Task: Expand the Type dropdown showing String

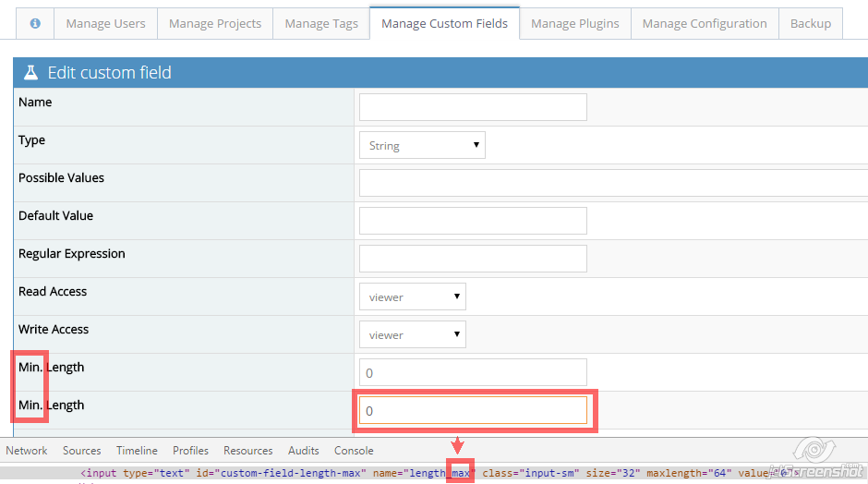Action: pos(421,145)
